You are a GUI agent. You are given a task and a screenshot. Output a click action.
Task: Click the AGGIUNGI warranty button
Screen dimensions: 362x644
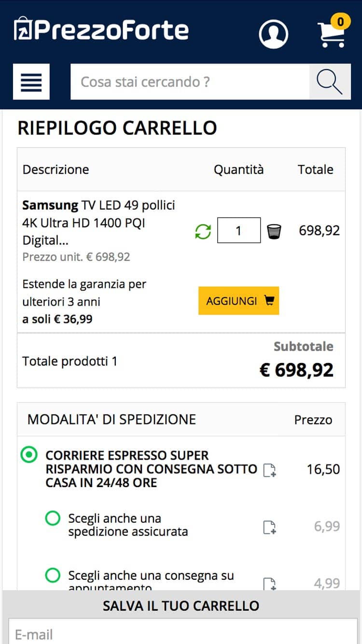pos(238,301)
